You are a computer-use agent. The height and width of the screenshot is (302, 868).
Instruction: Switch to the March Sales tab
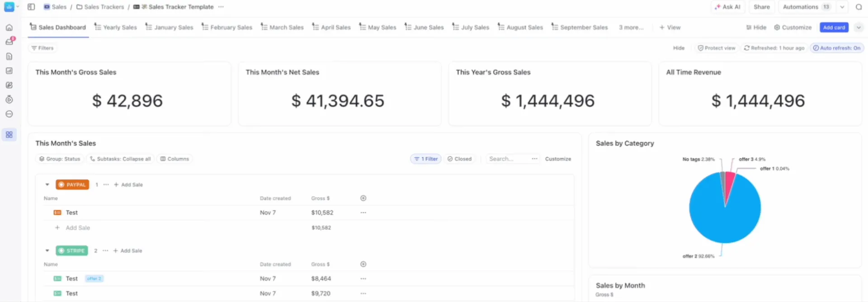pyautogui.click(x=282, y=28)
